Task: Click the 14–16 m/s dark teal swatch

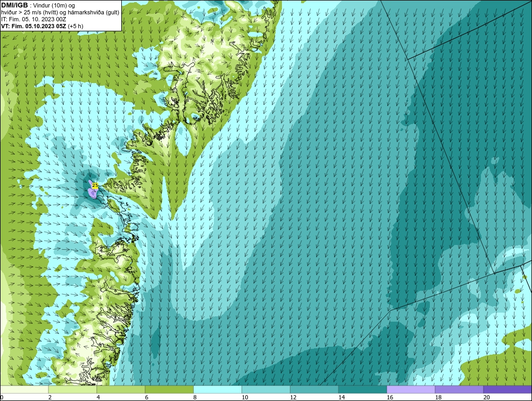Action: click(x=363, y=389)
